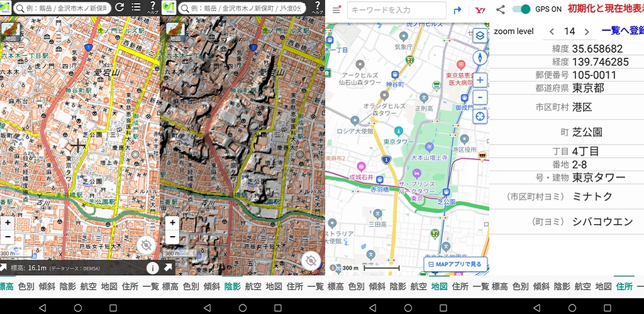
Task: Tap the compass icon on the Yahoo map
Action: coord(480,58)
